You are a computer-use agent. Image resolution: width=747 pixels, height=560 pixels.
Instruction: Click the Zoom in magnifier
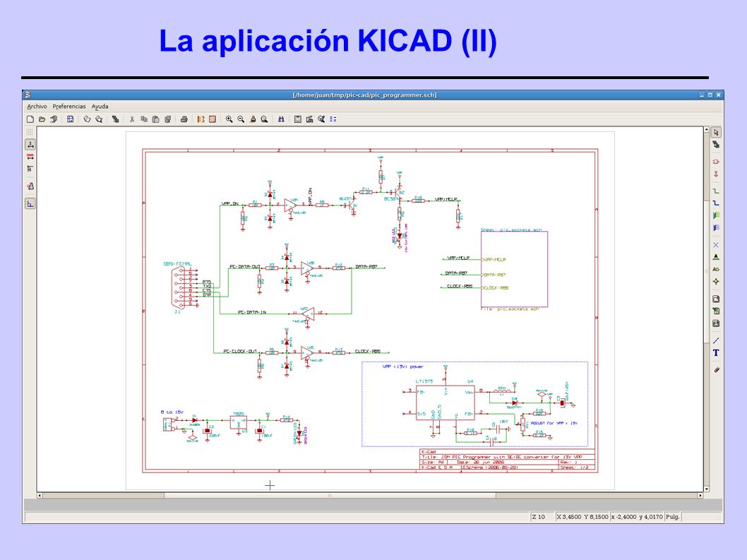[x=229, y=119]
